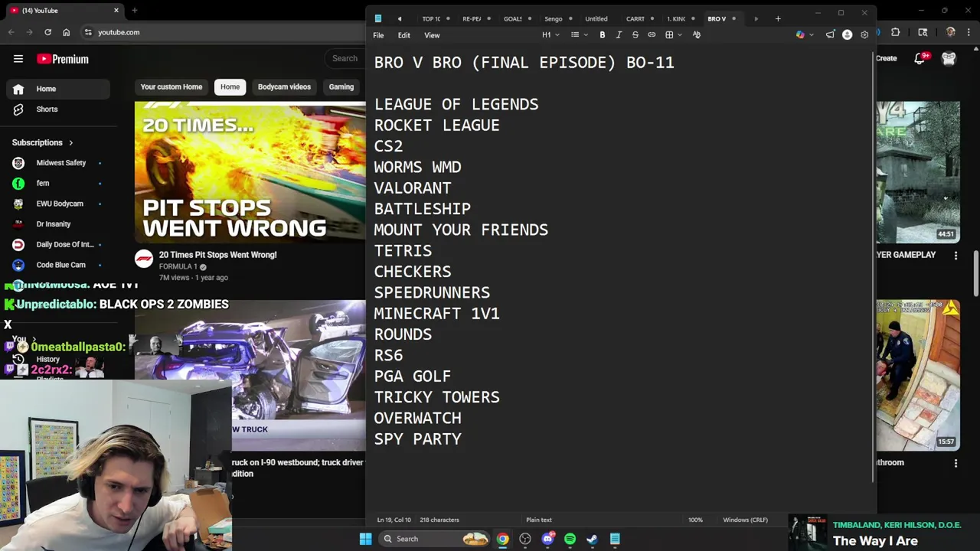Open the View menu in Notepad
The width and height of the screenshot is (980, 551).
tap(432, 35)
